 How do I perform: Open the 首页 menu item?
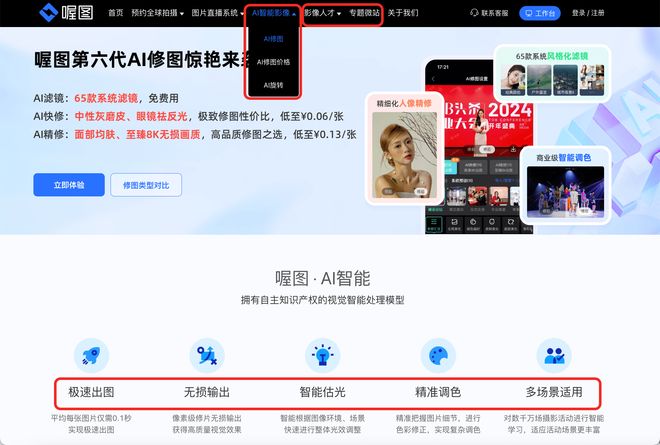coord(115,13)
